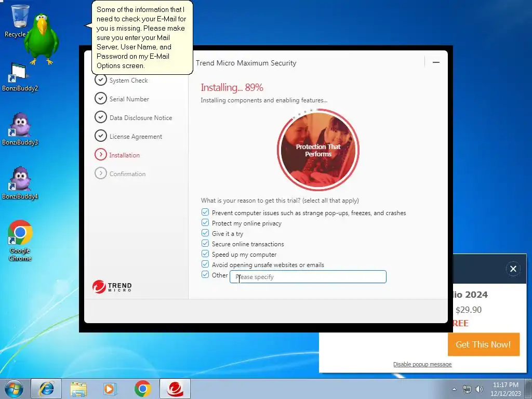Click the circular installation progress graphic

pos(318,150)
